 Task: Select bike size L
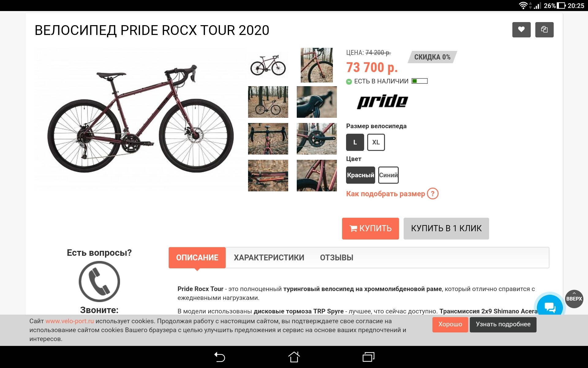click(355, 142)
